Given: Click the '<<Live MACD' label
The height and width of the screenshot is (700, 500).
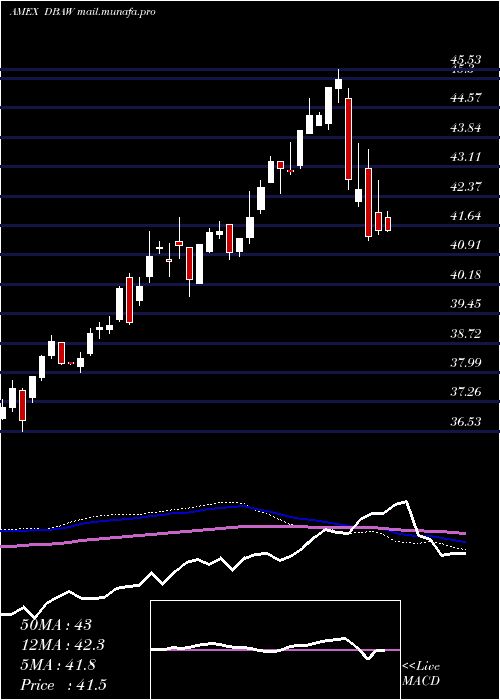Looking at the screenshot, I should 421,674.
